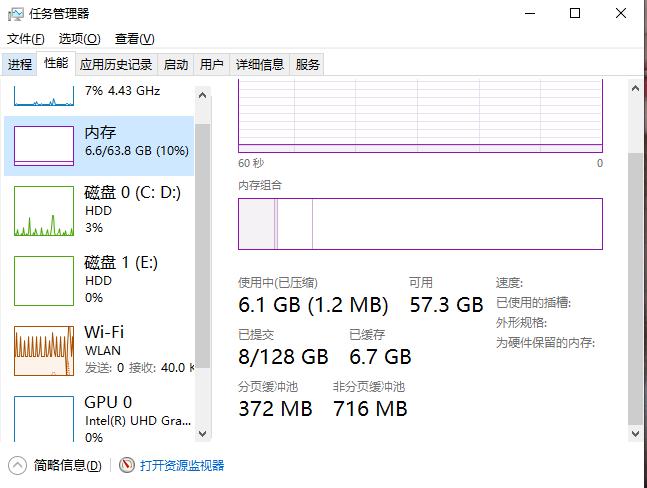Viewport: 647px width, 488px height.
Task: Click the 打开资源监视器 link
Action: coord(182,465)
